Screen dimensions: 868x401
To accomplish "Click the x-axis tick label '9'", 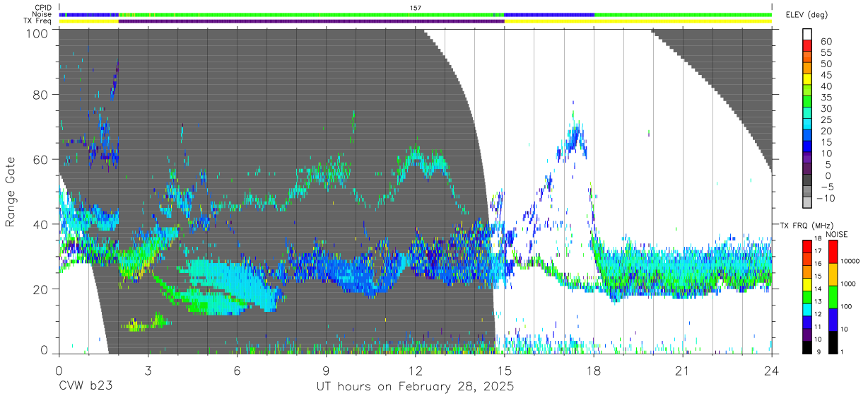I will (326, 371).
